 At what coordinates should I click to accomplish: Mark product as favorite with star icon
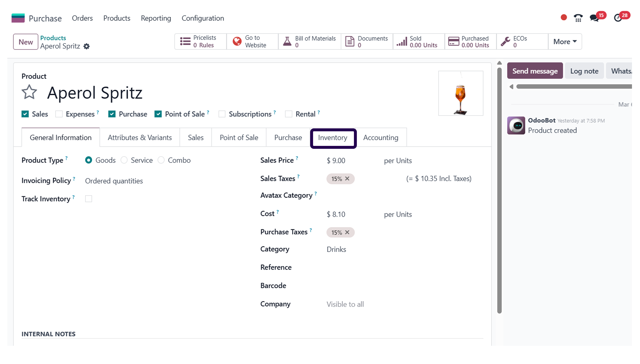(x=29, y=92)
